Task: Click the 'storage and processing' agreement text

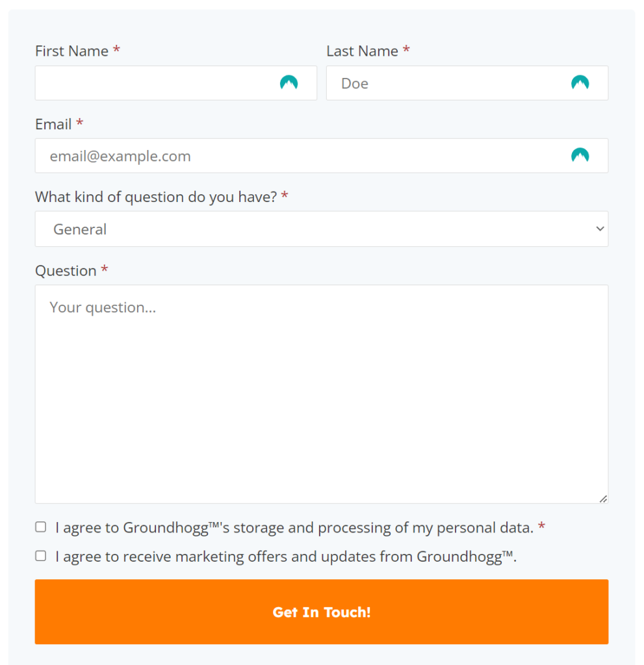Action: tap(294, 527)
